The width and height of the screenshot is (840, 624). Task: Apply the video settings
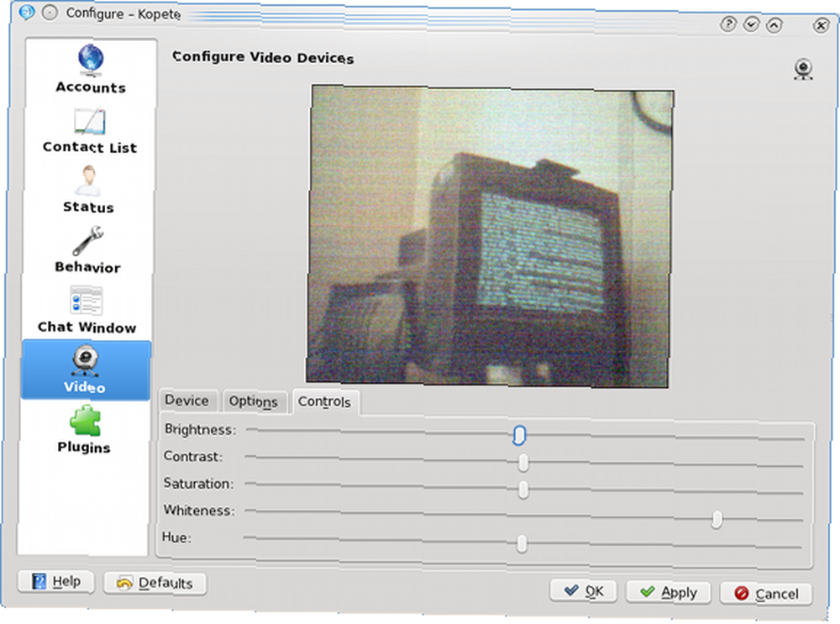(x=669, y=592)
